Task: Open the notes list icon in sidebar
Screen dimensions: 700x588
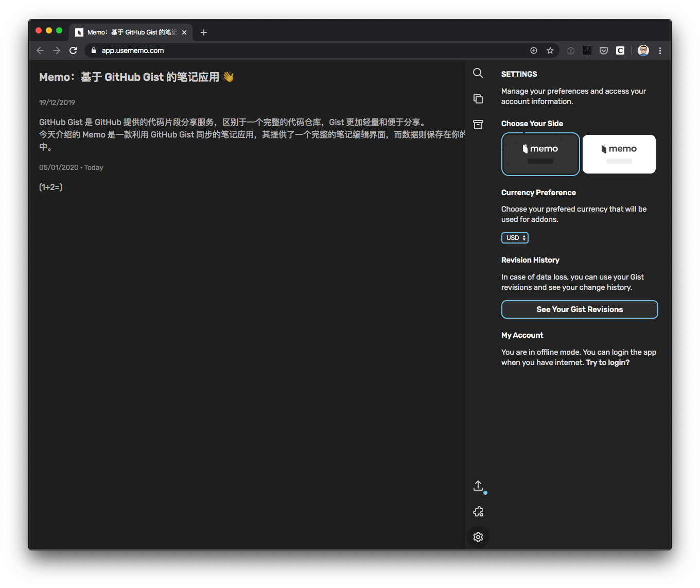Action: click(x=478, y=99)
